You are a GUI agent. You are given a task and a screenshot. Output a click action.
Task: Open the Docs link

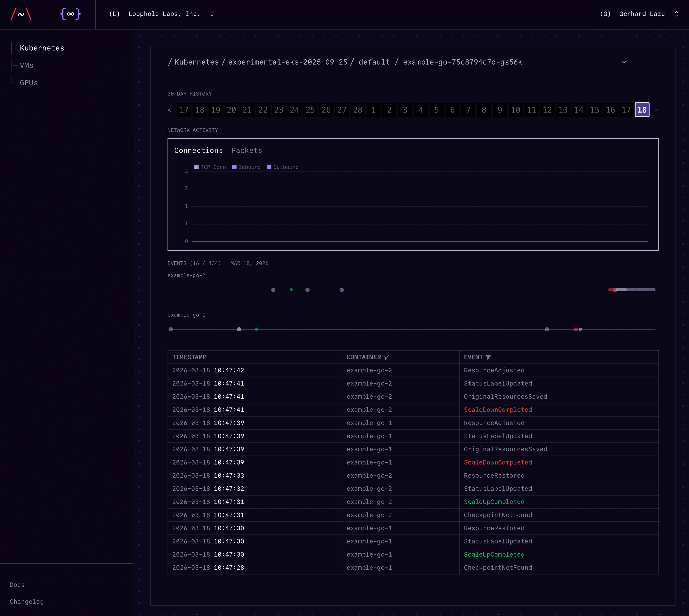click(x=17, y=585)
